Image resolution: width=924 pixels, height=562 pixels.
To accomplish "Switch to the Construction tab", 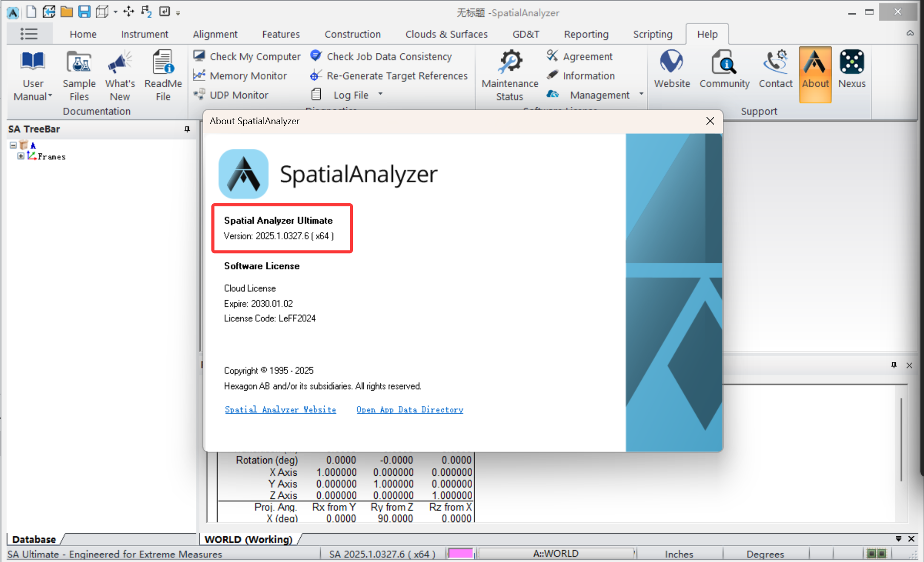I will [352, 34].
